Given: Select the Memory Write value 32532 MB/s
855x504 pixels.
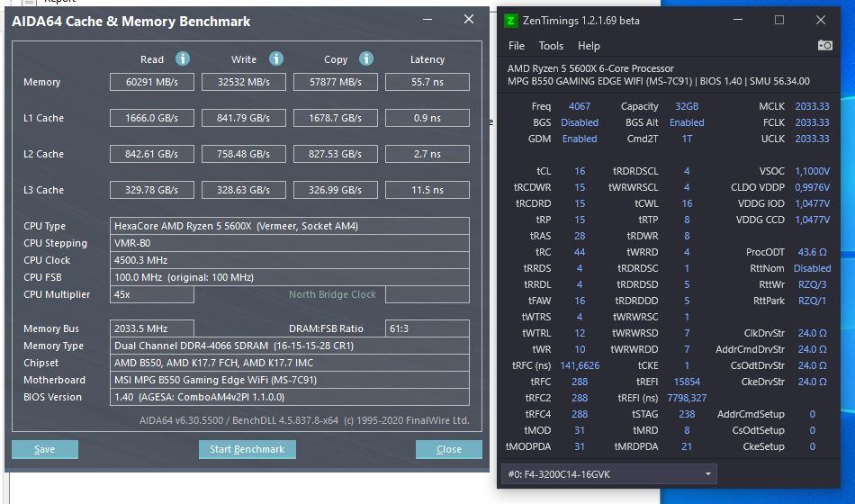Looking at the screenshot, I should 243,82.
